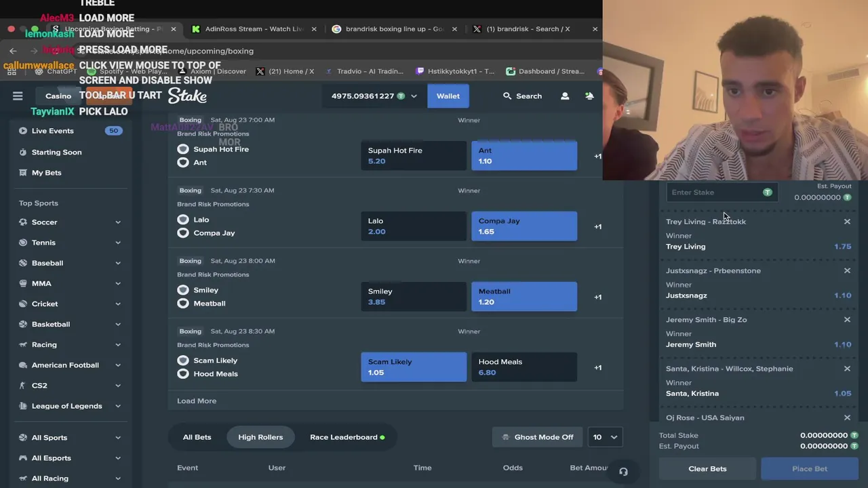The width and height of the screenshot is (868, 488).
Task: Open Starting Soon in sidebar
Action: point(57,152)
